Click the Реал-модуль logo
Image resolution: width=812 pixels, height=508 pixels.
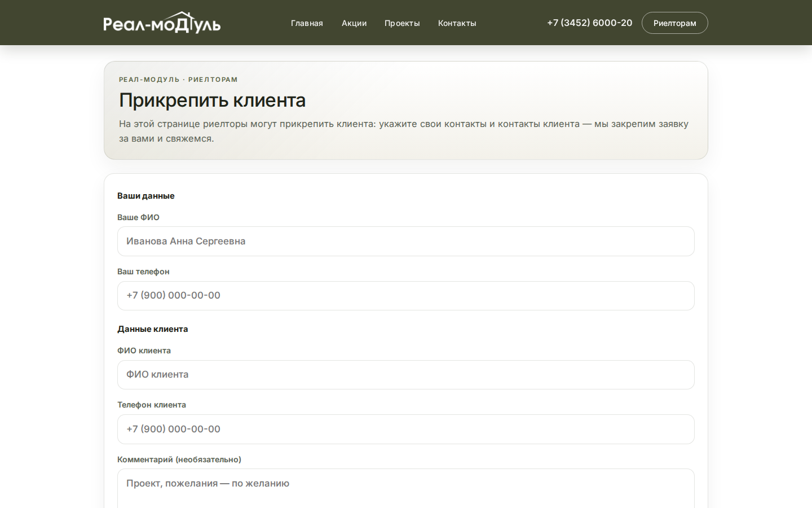162,23
